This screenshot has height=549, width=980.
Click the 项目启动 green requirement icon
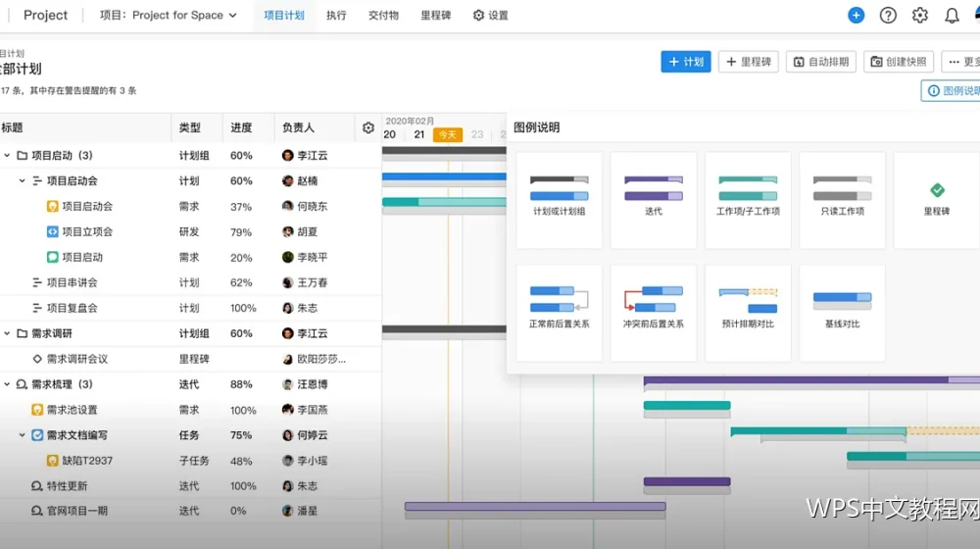(53, 257)
